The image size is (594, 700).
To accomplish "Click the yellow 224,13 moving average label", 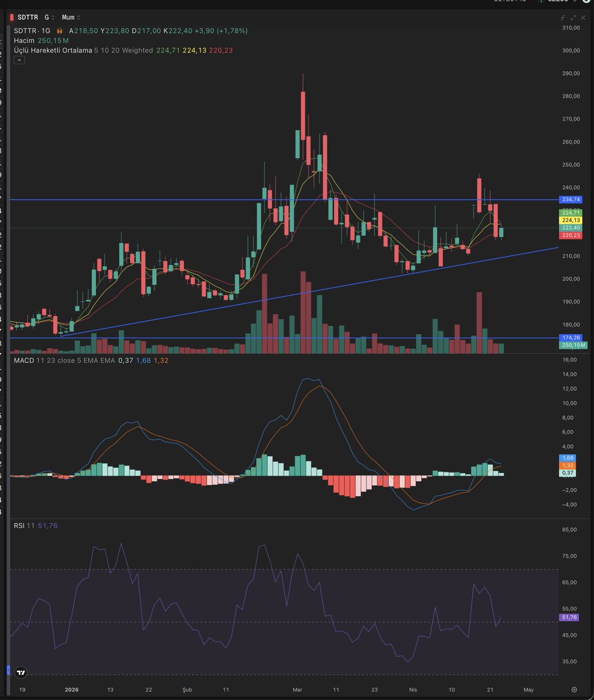I will [x=570, y=220].
